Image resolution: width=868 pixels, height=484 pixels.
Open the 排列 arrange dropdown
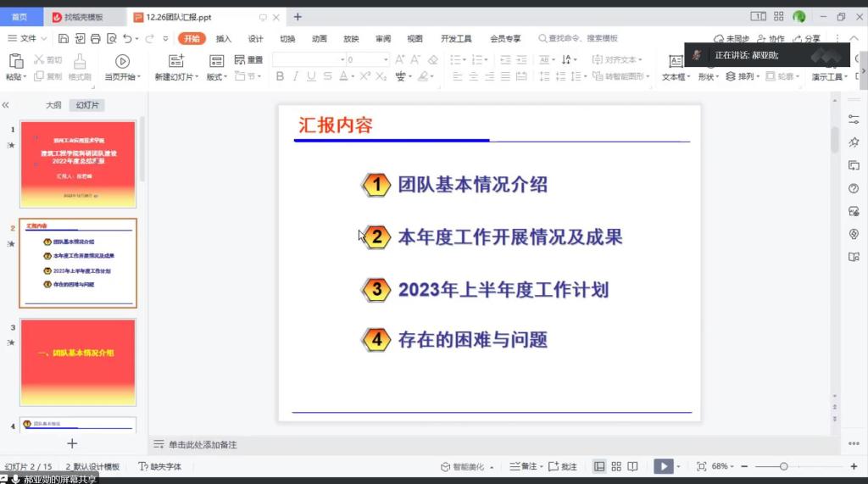click(x=743, y=76)
